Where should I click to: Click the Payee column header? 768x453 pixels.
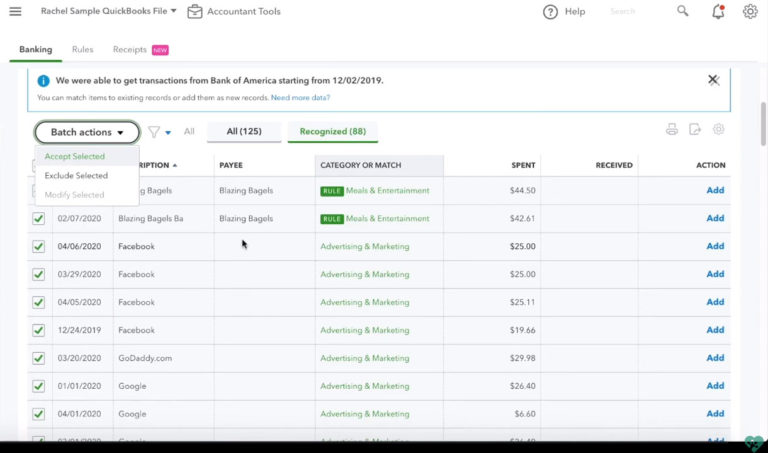click(x=231, y=166)
